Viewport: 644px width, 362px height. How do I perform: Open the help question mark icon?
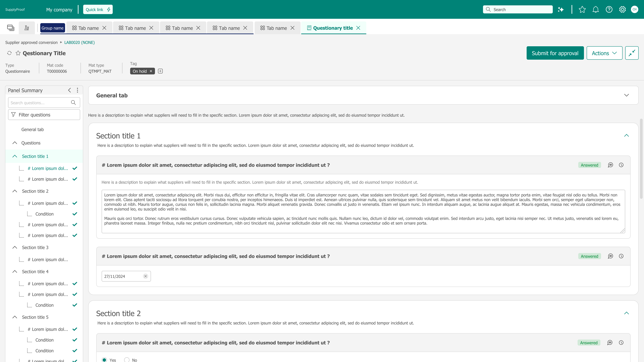[609, 10]
